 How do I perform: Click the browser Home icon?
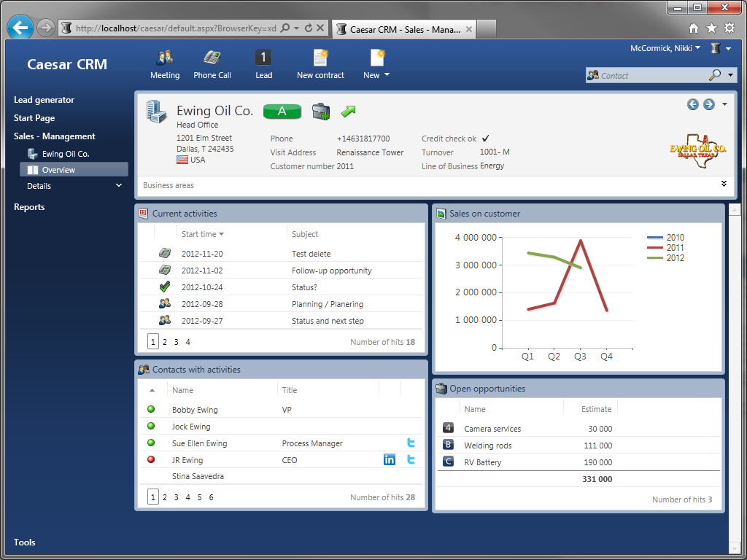694,28
